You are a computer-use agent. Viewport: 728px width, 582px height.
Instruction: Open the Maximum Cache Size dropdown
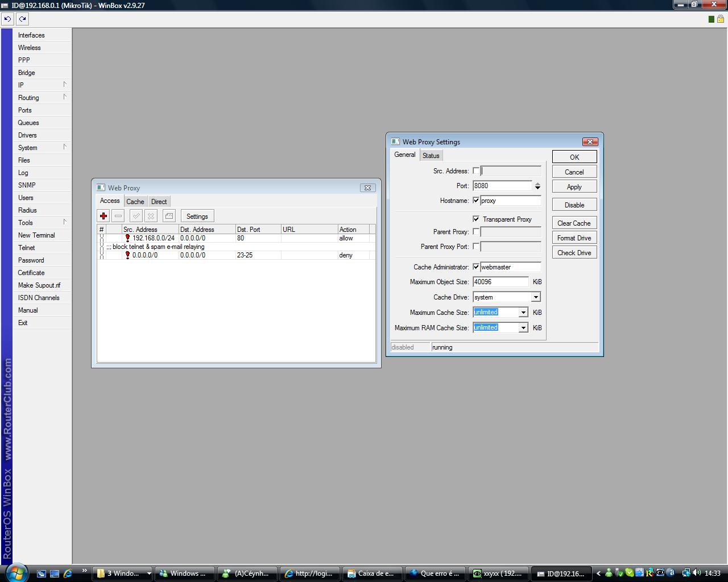[x=523, y=313]
